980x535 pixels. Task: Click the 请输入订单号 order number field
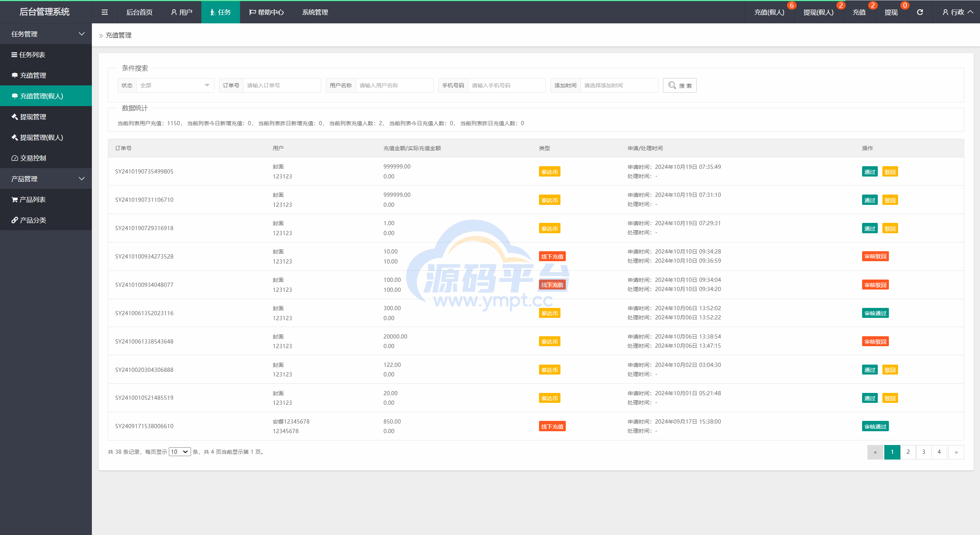click(282, 85)
